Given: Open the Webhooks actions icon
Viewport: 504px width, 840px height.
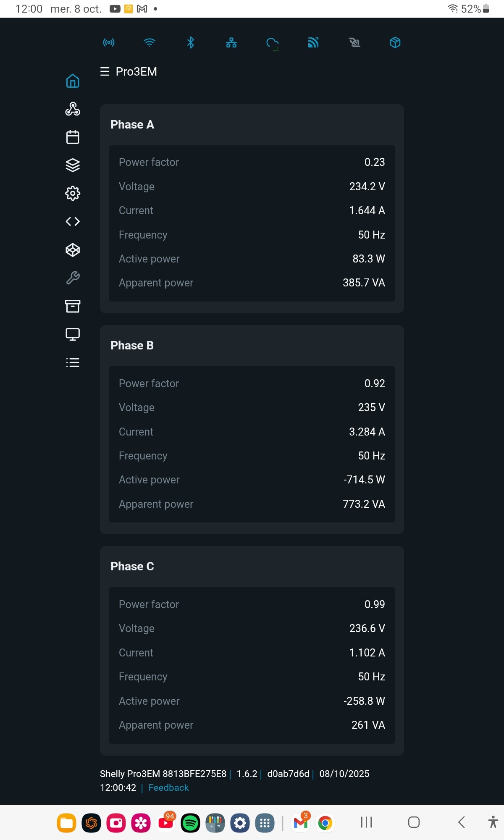Looking at the screenshot, I should pyautogui.click(x=73, y=109).
